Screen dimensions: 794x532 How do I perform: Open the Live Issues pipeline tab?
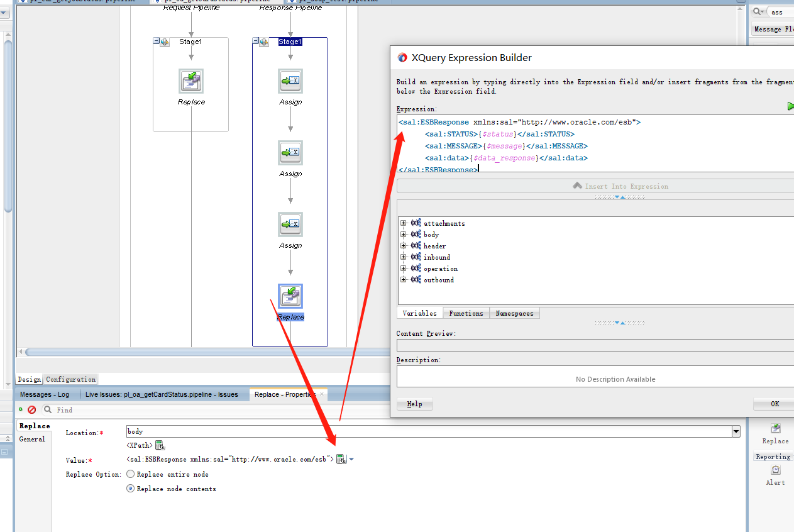(162, 394)
